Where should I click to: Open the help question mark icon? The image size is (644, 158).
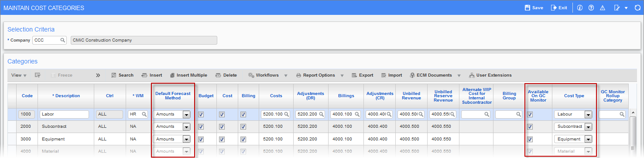591,8
